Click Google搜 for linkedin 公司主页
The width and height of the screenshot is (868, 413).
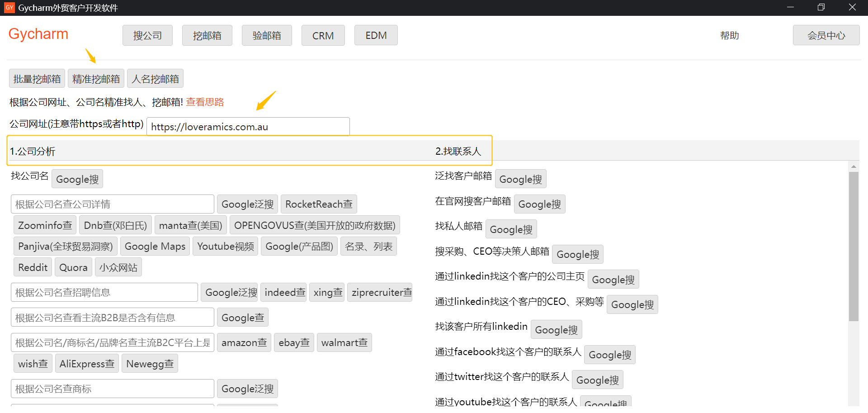613,280
